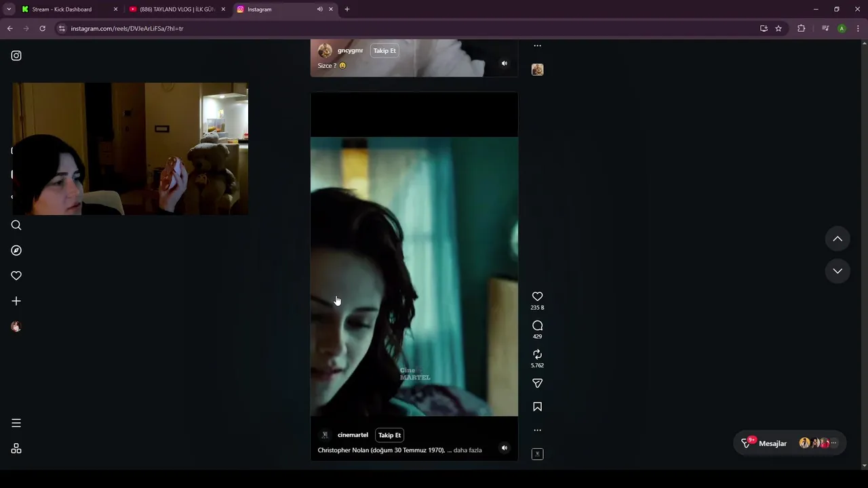Bookmark this page with the star
868x488 pixels.
[x=778, y=28]
